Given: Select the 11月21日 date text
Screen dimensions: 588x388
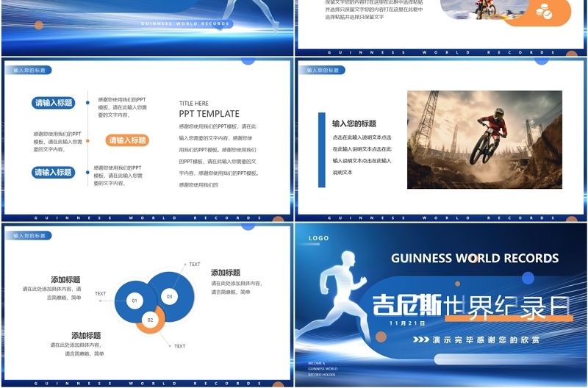Looking at the screenshot, I should tap(407, 323).
